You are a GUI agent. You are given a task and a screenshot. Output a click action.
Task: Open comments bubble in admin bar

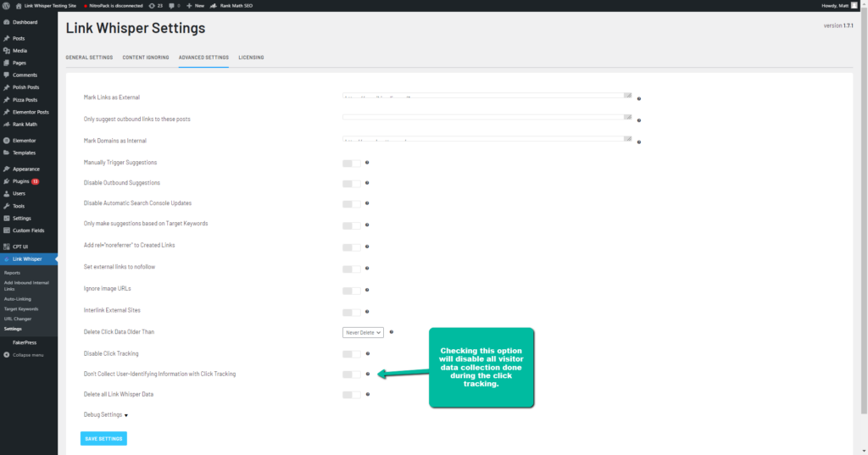click(x=175, y=6)
